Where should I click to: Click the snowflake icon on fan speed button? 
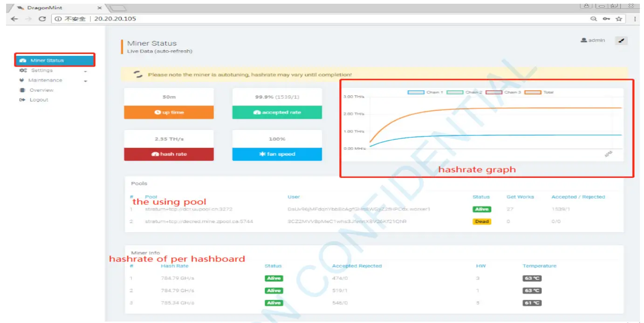pyautogui.click(x=262, y=154)
